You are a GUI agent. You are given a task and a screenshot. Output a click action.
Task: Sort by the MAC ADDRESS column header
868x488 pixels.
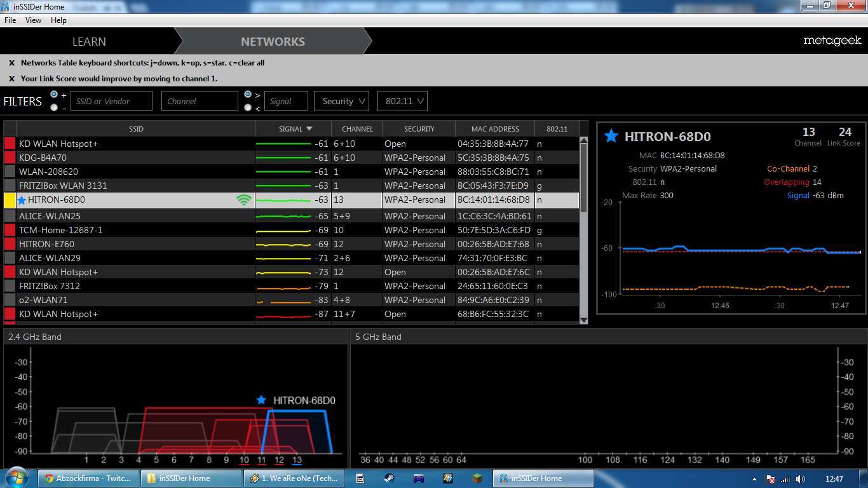pos(495,129)
